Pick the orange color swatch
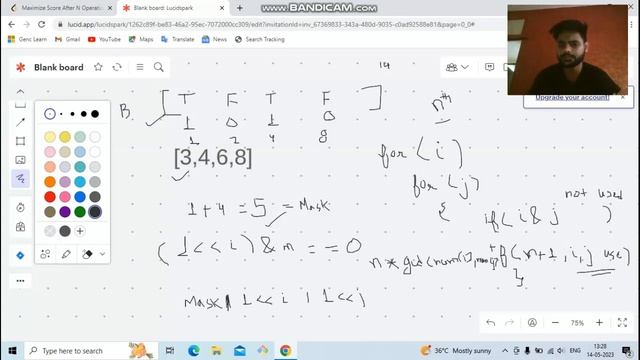Image resolution: width=640 pixels, height=360 pixels. click(x=50, y=182)
